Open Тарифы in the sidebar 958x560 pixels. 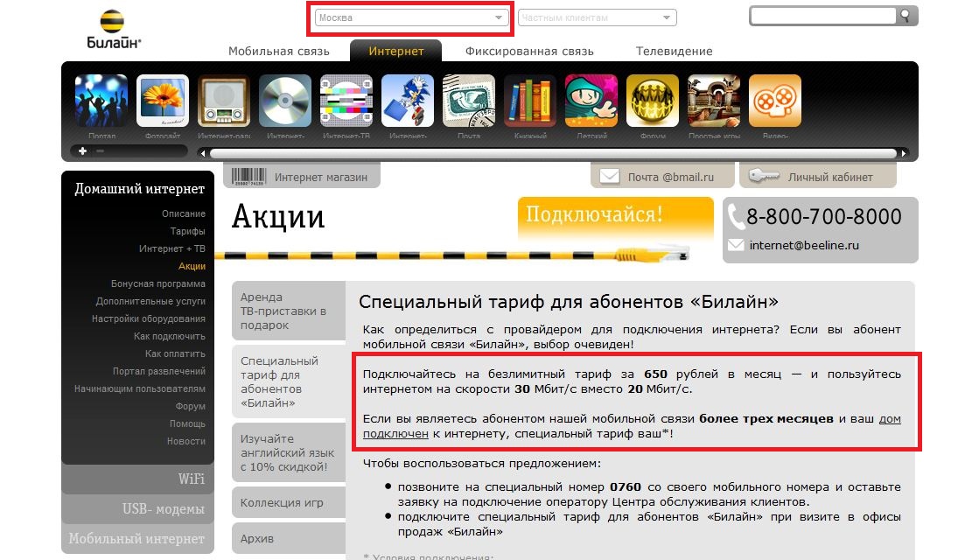[x=187, y=231]
